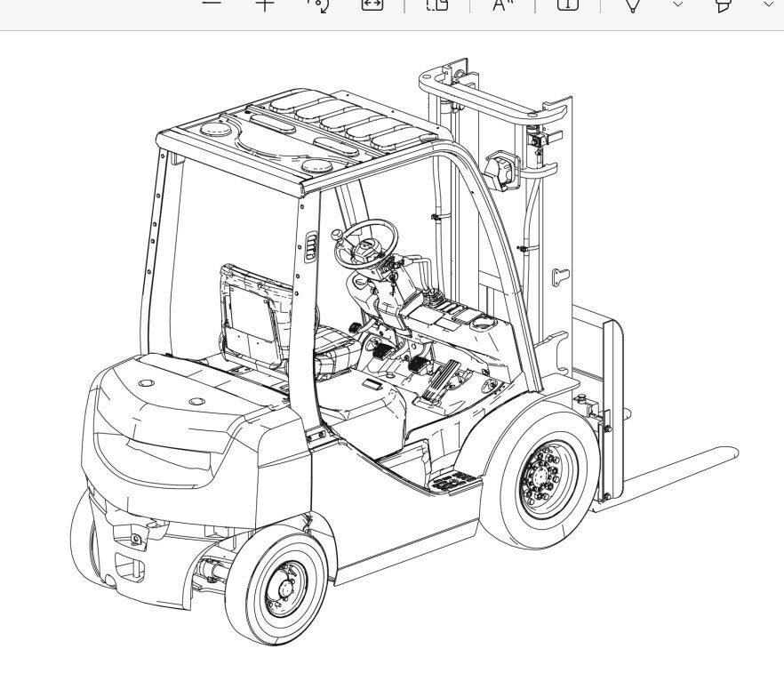Click the forklift's steering wheel
This screenshot has width=784, height=681.
tap(365, 242)
